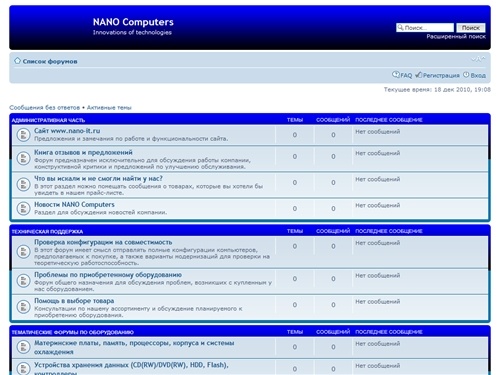
Task: Click the font size change icon
Action: coord(478,59)
